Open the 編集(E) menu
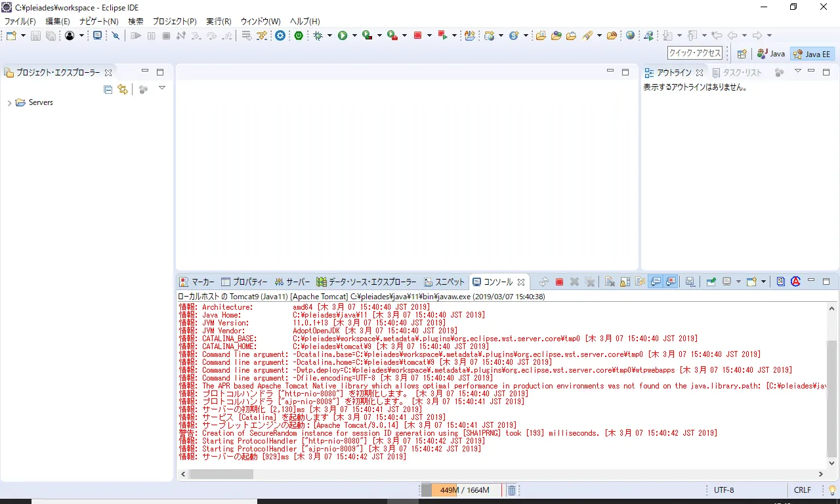 pos(58,21)
